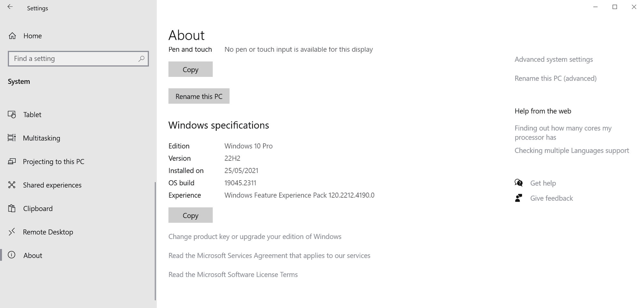Click the Tablet icon in sidebar
The width and height of the screenshot is (644, 308).
click(12, 114)
